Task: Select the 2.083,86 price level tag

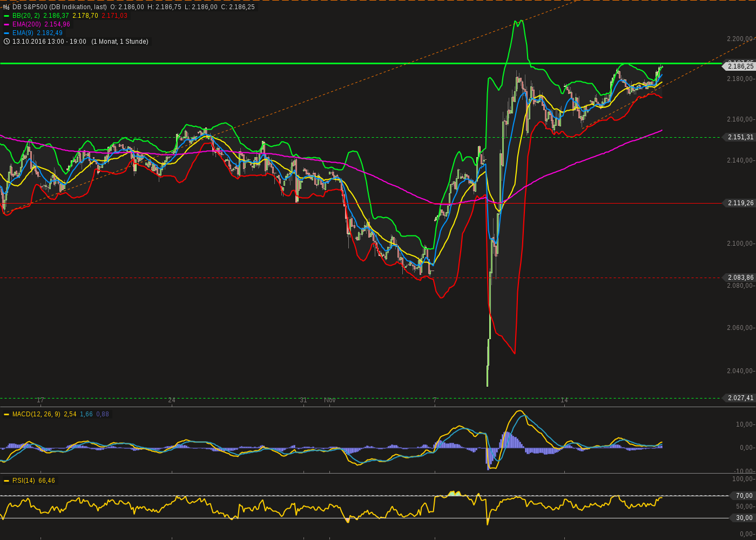Action: click(739, 278)
